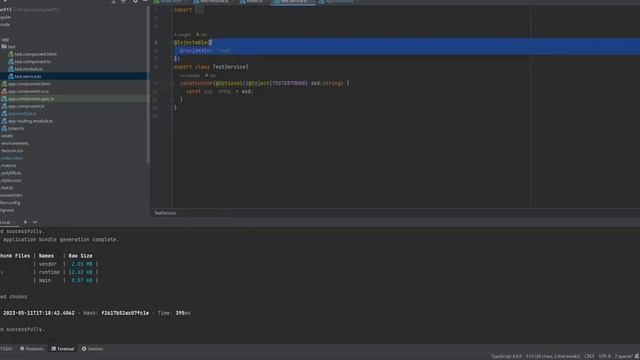Select favicon.ico in project tree
The image size is (640, 360).
tap(12, 151)
